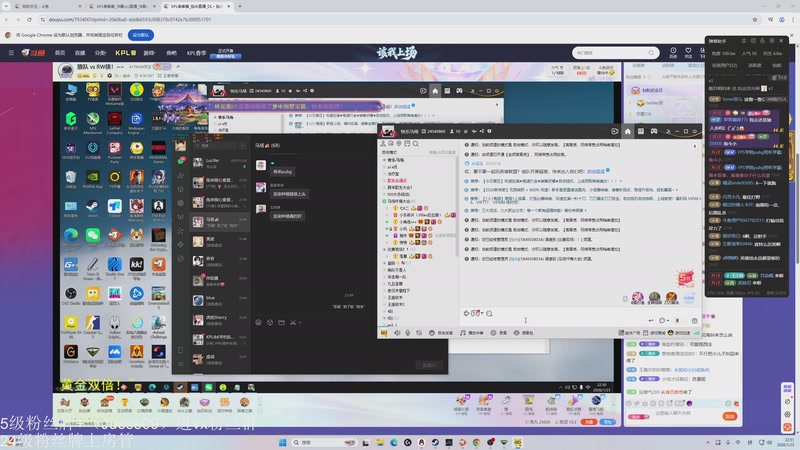Open MSI Afterburner icon on streamed desktop

pyautogui.click(x=92, y=121)
